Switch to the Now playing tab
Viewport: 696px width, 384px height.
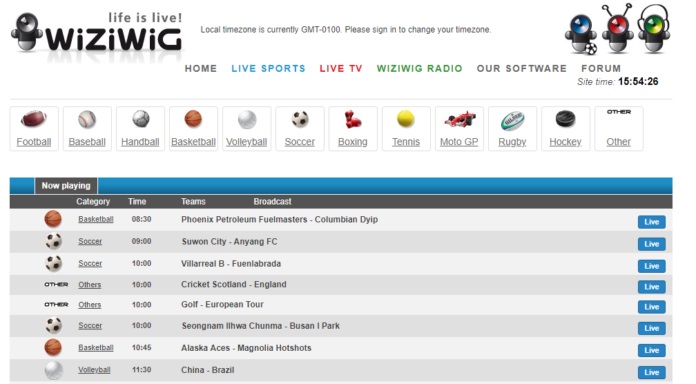[66, 186]
